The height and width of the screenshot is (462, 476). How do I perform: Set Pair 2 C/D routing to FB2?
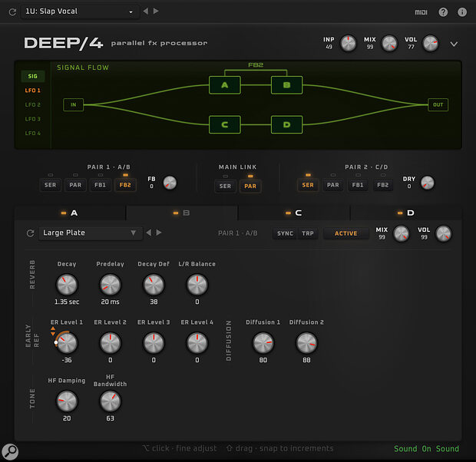pyautogui.click(x=383, y=185)
